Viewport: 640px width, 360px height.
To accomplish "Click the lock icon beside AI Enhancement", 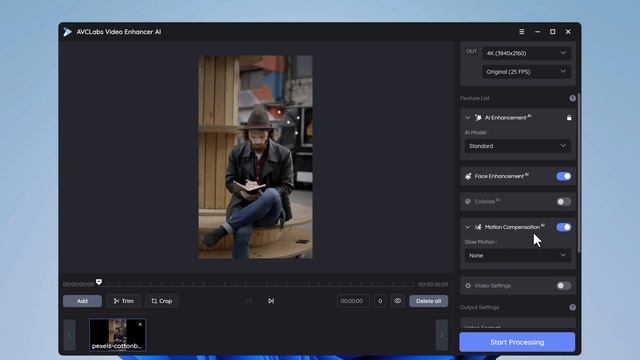I will pos(569,118).
